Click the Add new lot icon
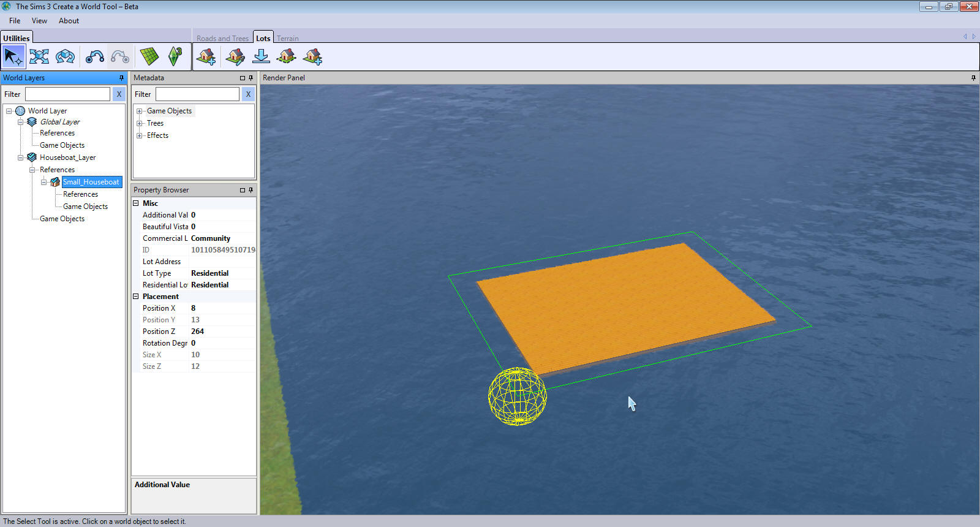 point(206,57)
